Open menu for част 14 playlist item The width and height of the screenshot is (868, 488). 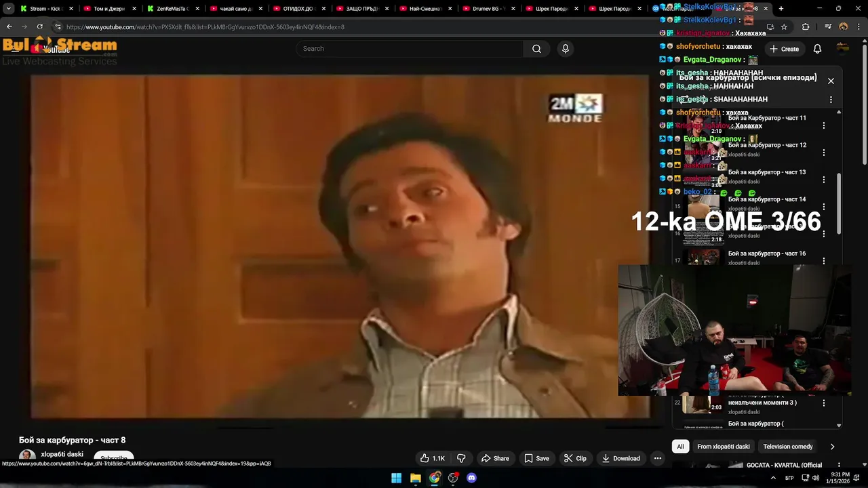824,207
